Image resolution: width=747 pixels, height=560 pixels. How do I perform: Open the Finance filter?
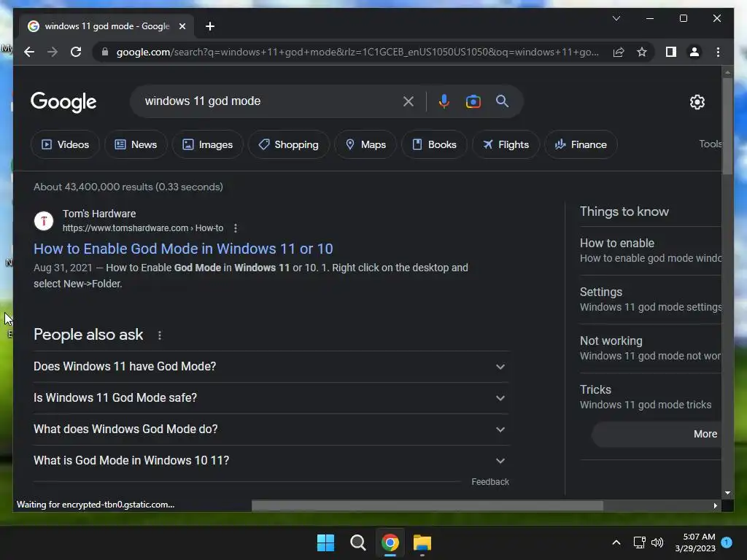pos(581,144)
